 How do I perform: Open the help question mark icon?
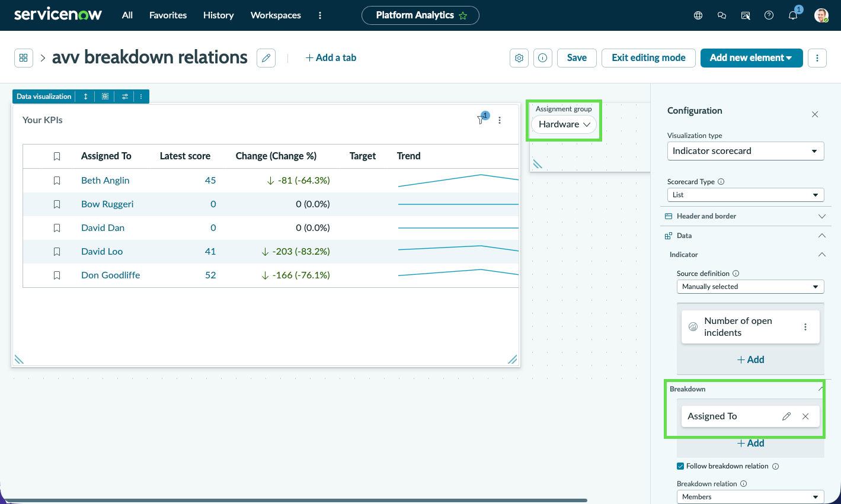tap(769, 15)
